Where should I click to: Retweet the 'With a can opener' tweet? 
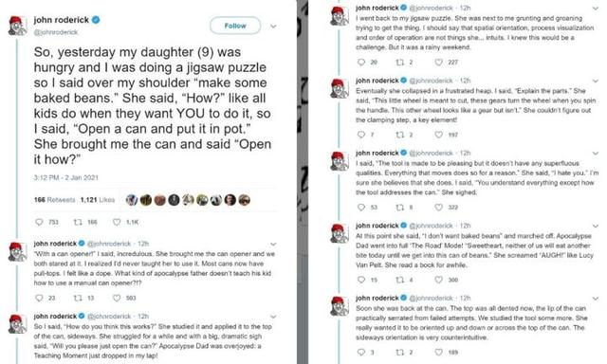pos(78,298)
